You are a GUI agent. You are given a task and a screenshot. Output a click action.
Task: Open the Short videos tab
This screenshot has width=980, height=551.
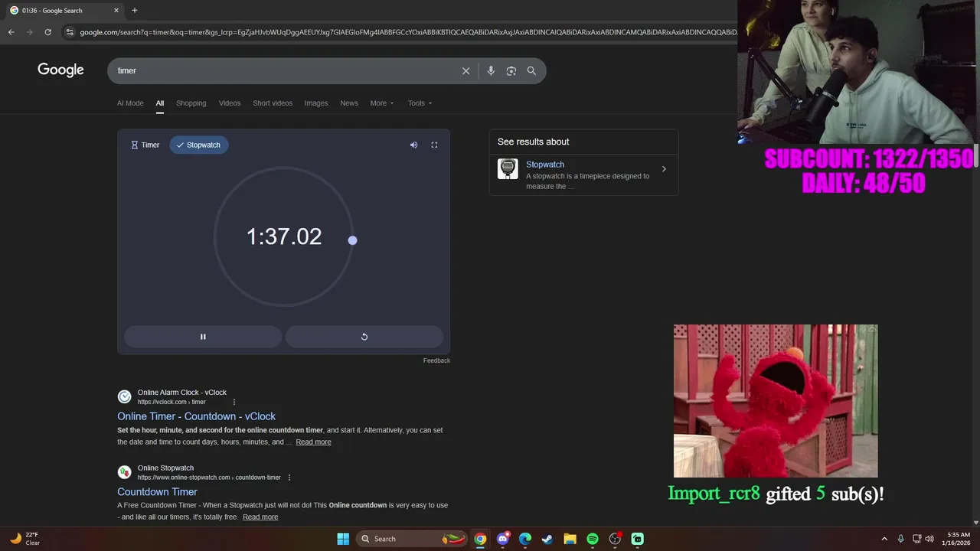tap(273, 103)
